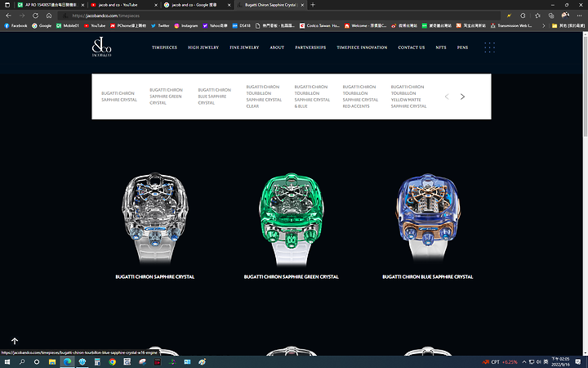This screenshot has width=588, height=368.
Task: Click blue sapphire crystal watch image
Action: click(428, 218)
